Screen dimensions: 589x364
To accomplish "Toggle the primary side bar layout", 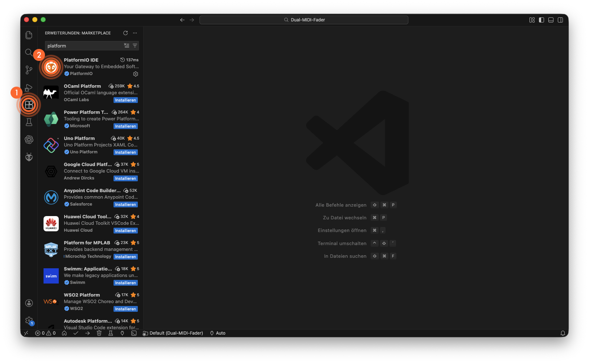I will coord(541,20).
